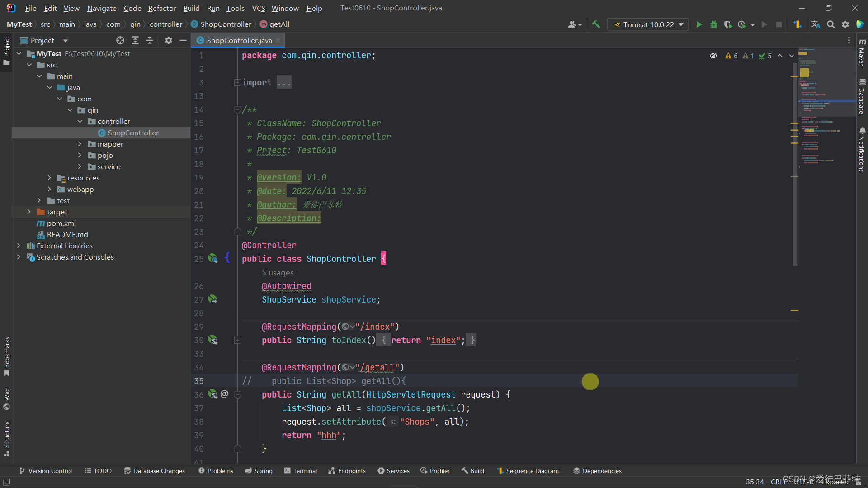Click the Select Opened File target icon
The height and width of the screenshot is (488, 868).
click(x=120, y=40)
